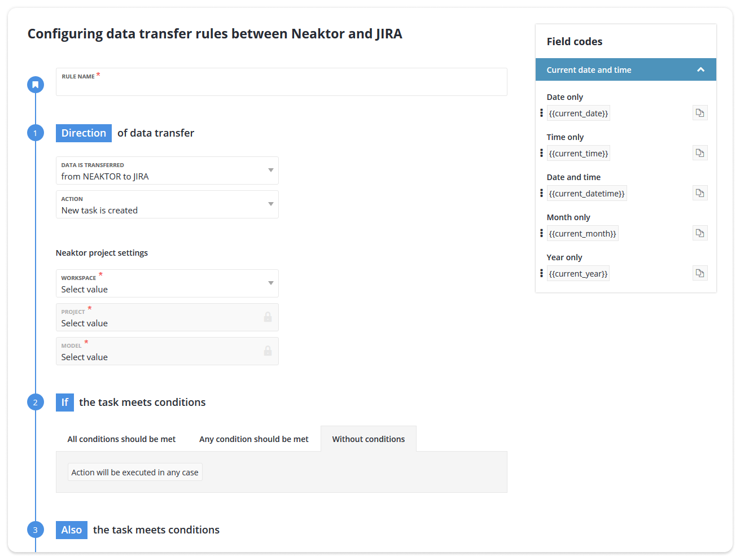
Task: Open the Workspace selection dropdown
Action: (x=167, y=283)
